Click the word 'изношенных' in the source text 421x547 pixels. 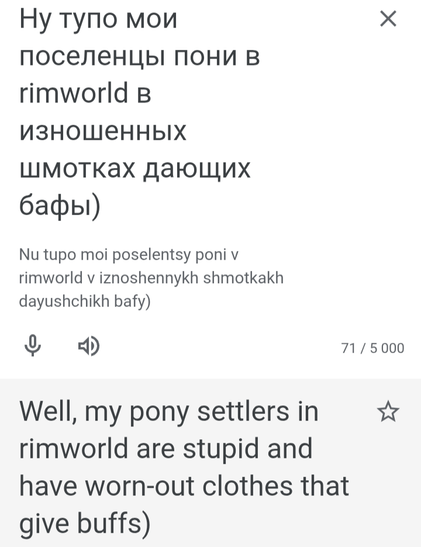click(103, 131)
